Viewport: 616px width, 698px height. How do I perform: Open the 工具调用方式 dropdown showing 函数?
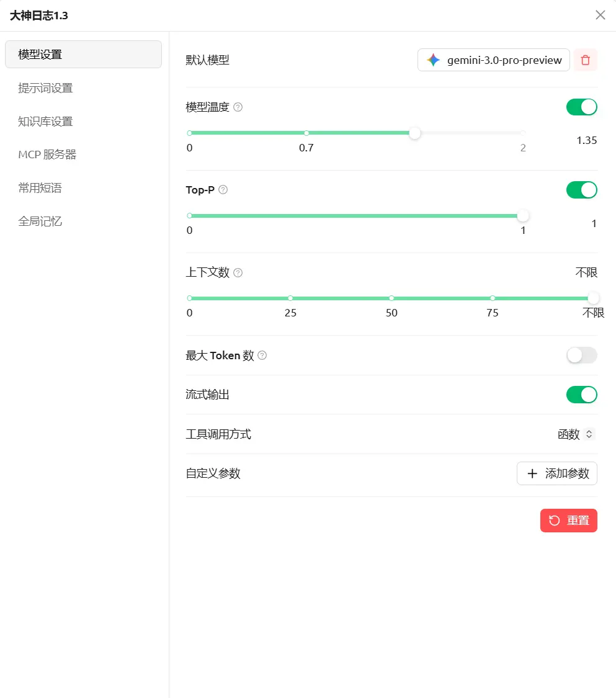pos(576,434)
